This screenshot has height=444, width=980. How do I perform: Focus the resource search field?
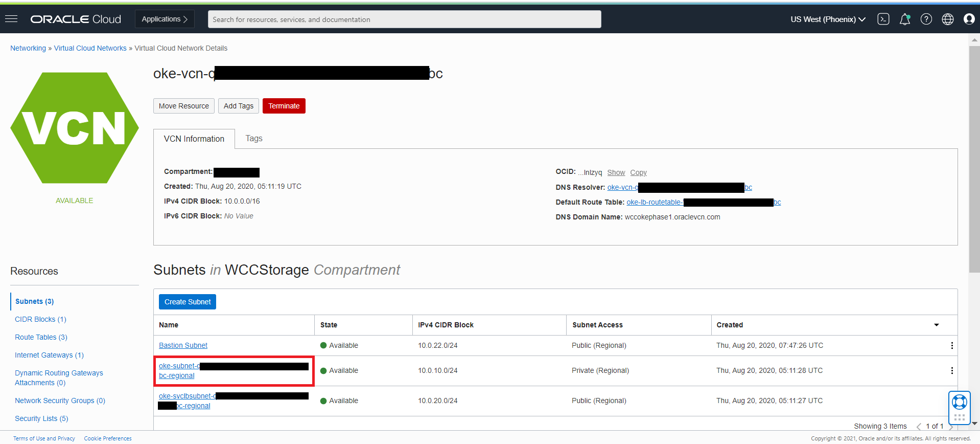click(404, 19)
